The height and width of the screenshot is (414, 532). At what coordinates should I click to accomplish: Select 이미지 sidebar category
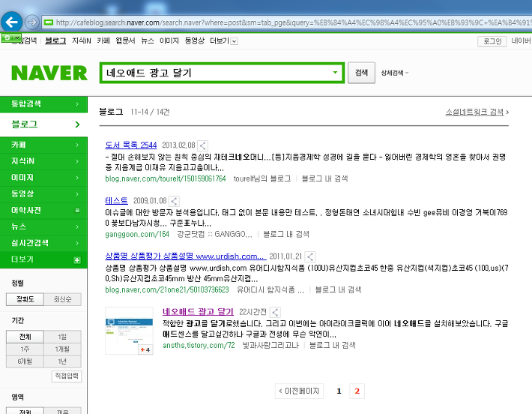43,177
